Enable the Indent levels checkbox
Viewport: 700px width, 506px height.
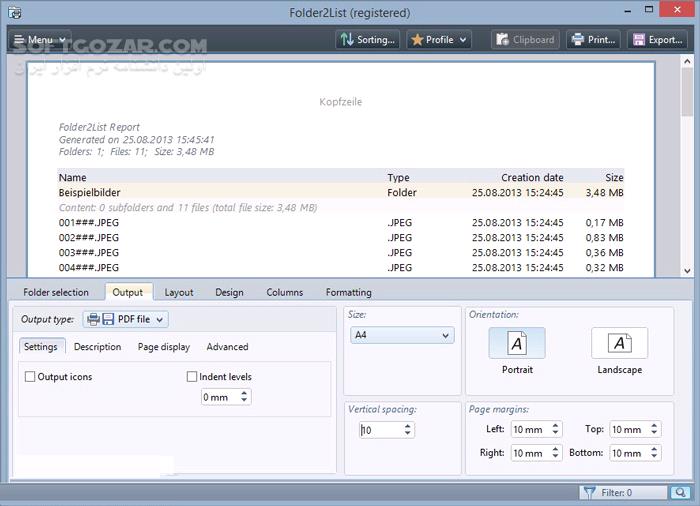[x=192, y=376]
